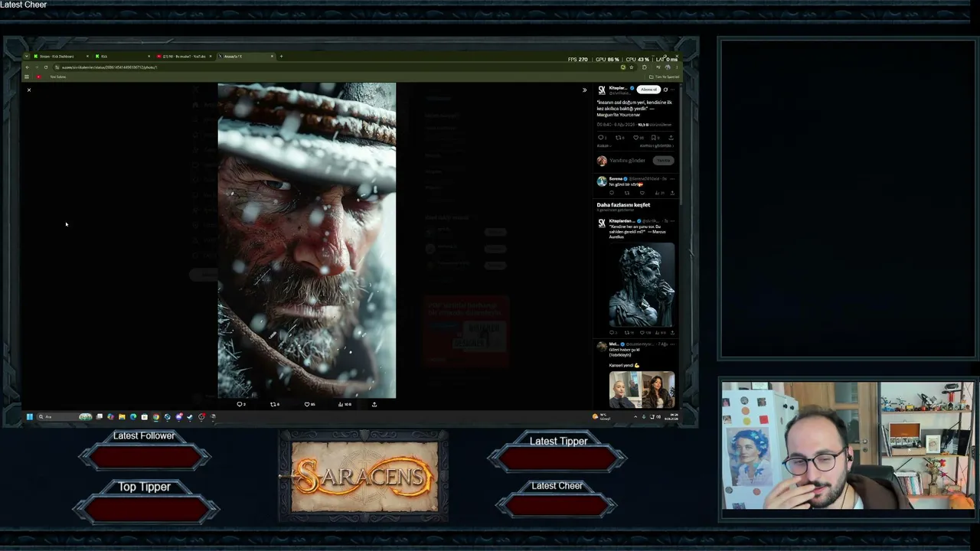Click the Abone ol button
Screen dimensions: 980x551
click(649, 90)
